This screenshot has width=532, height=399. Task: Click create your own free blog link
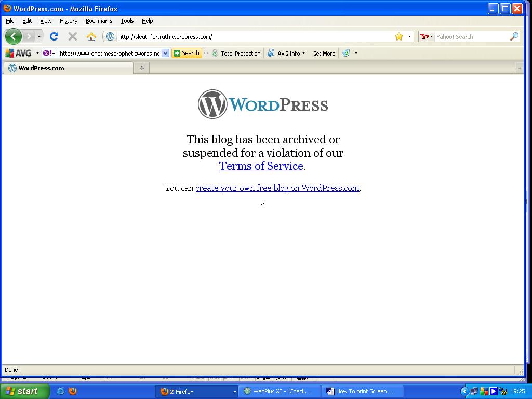coord(277,188)
